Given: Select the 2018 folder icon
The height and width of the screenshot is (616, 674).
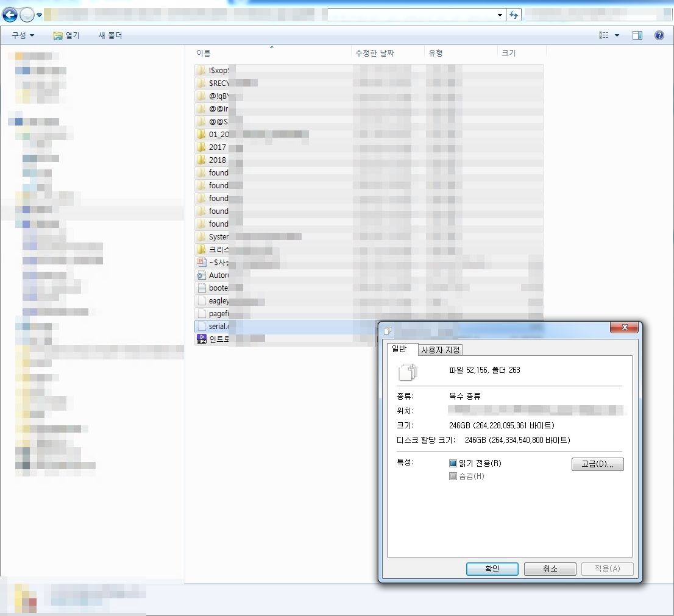Looking at the screenshot, I should point(201,160).
